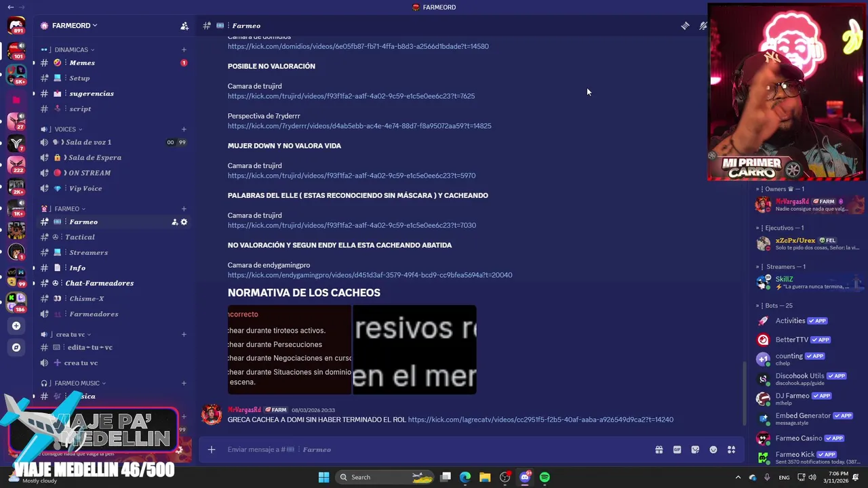Create invite for the Farmeo channel
868x488 pixels.
point(174,222)
